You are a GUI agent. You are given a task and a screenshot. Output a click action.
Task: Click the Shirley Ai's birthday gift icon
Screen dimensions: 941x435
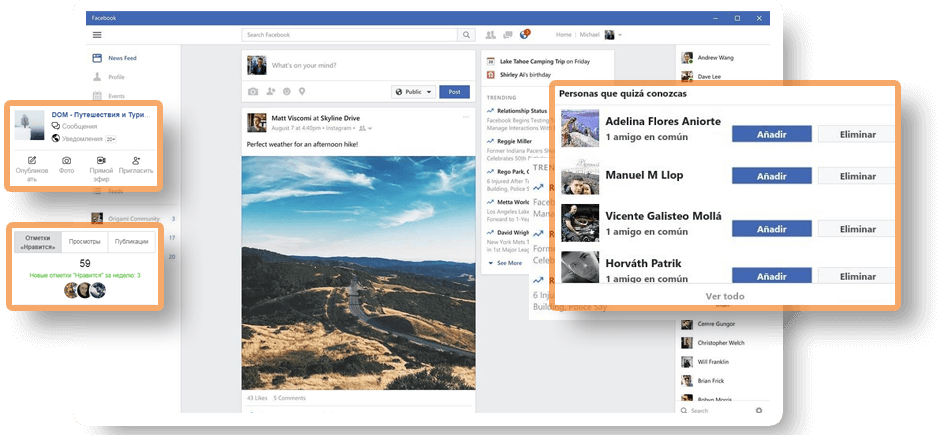(490, 75)
